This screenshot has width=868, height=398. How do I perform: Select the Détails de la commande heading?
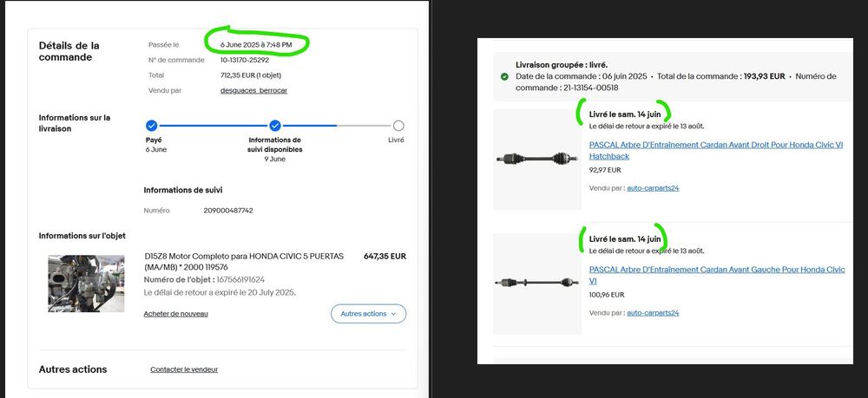(69, 51)
